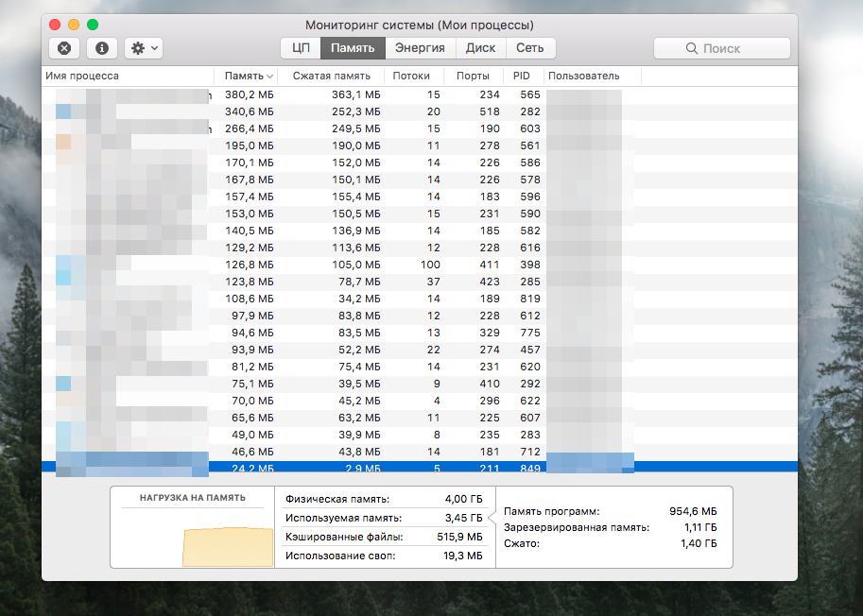This screenshot has height=616, width=863.
Task: Switch to the Диск tab
Action: (x=481, y=48)
